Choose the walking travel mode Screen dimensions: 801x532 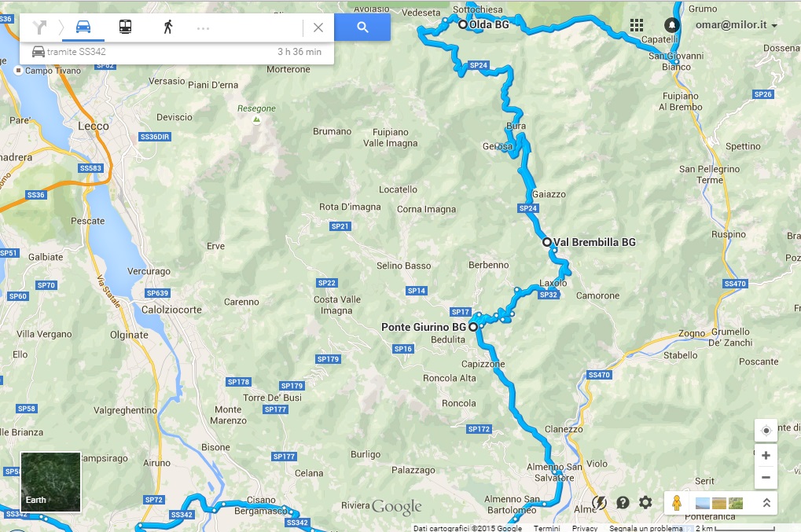point(168,27)
